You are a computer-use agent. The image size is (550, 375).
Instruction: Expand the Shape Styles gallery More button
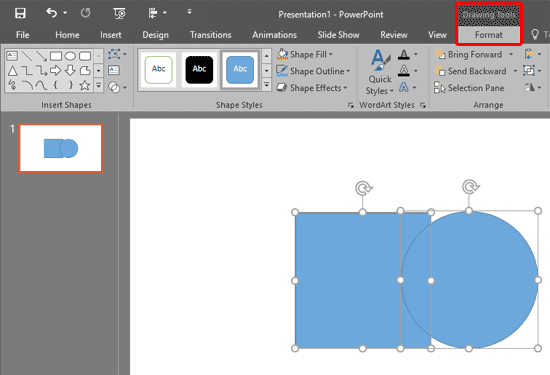[x=267, y=85]
